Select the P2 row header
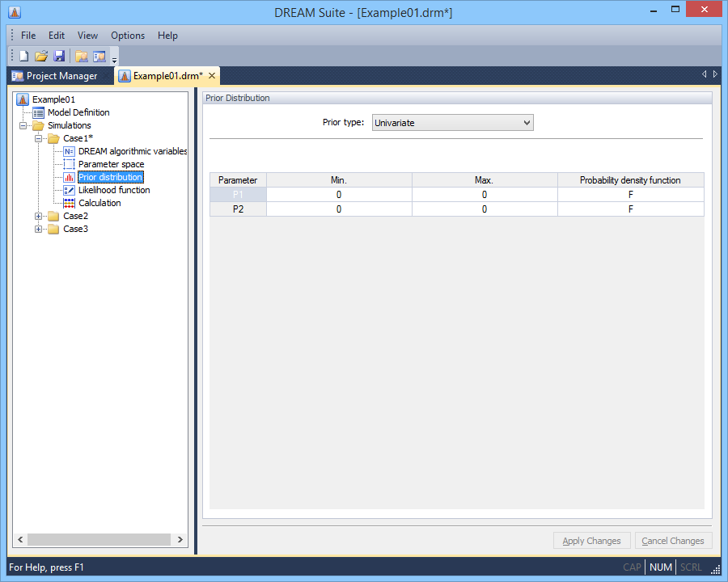The height and width of the screenshot is (582, 728). [x=238, y=209]
